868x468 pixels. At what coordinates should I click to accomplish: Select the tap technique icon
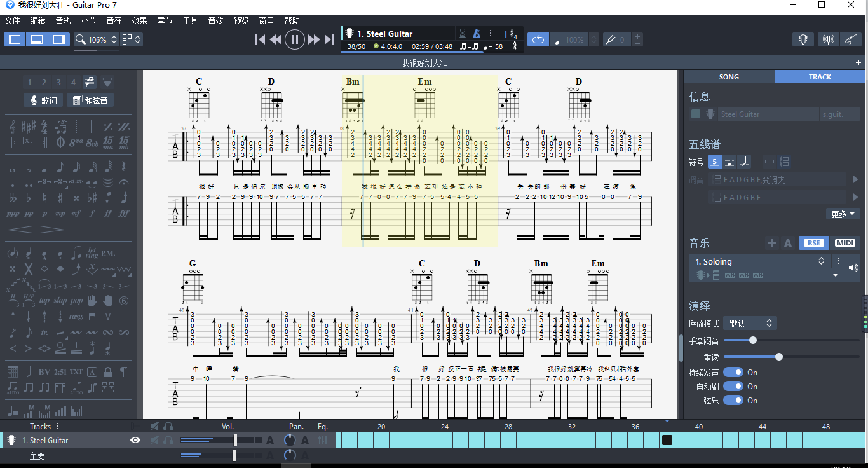pyautogui.click(x=44, y=301)
